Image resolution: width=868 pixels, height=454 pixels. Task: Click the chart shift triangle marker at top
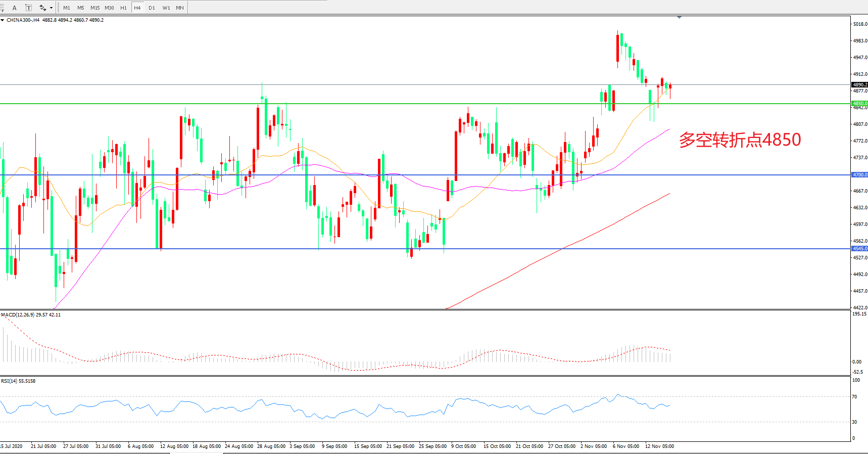679,17
